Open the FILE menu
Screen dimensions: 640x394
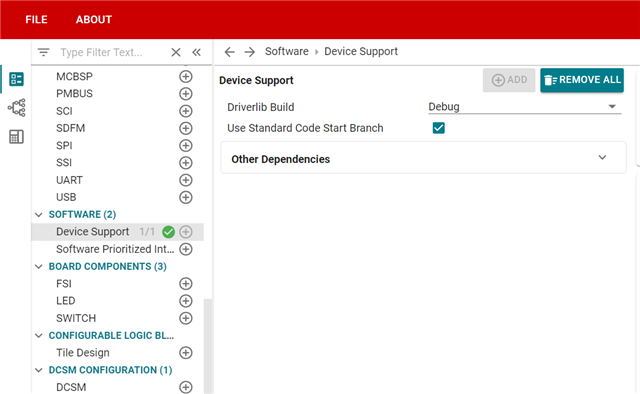36,20
